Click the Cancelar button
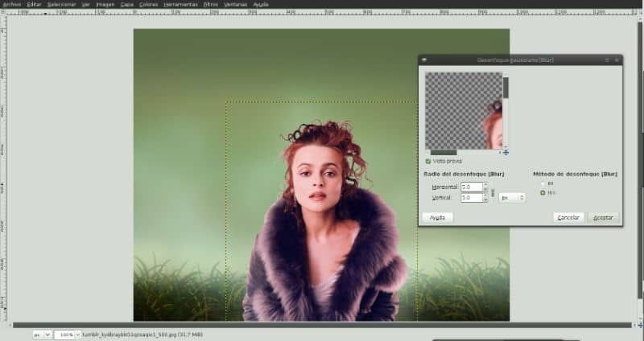Image resolution: width=644 pixels, height=341 pixels. click(568, 217)
